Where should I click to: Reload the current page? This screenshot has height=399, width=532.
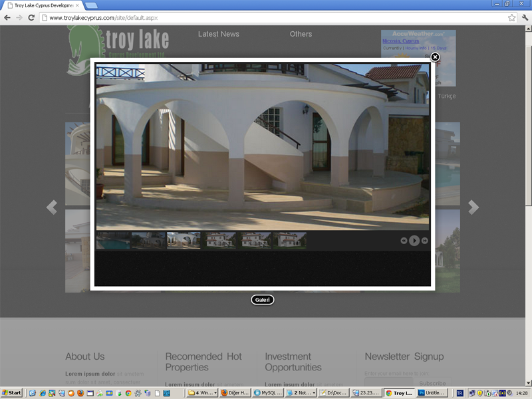[31, 18]
